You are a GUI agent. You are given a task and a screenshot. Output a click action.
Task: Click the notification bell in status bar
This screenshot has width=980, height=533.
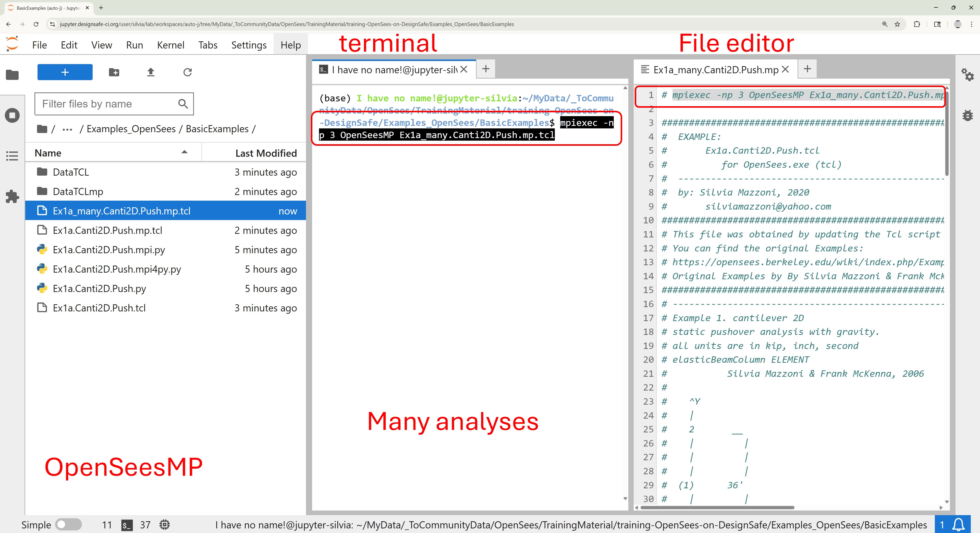(x=958, y=525)
